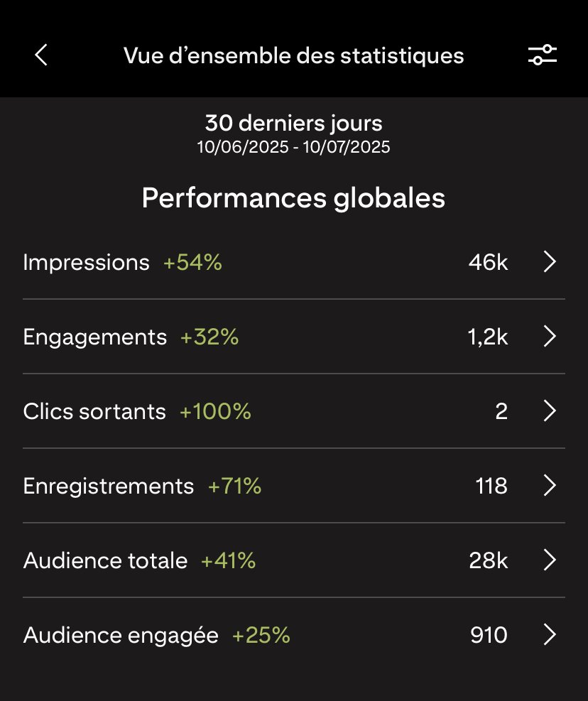Image resolution: width=588 pixels, height=701 pixels.
Task: Select the 30 derniers jours period
Action: click(x=294, y=124)
